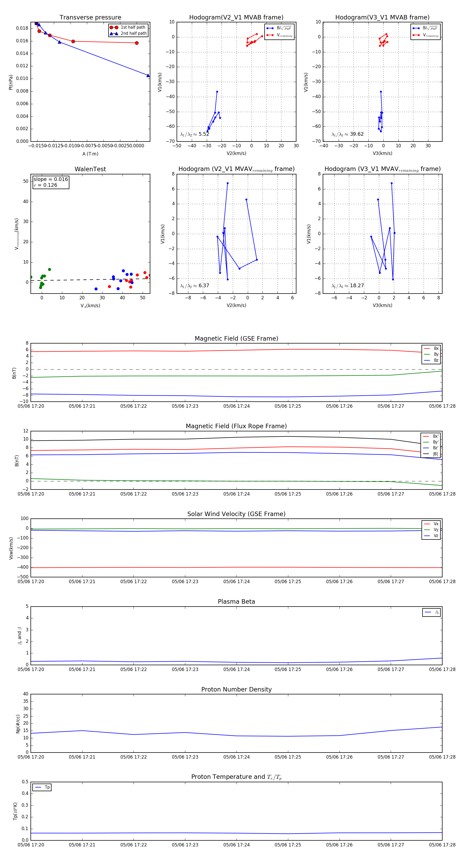The height and width of the screenshot is (868, 473).
Task: Click the green Walen test point near 6 km/s
Action: [x=49, y=270]
